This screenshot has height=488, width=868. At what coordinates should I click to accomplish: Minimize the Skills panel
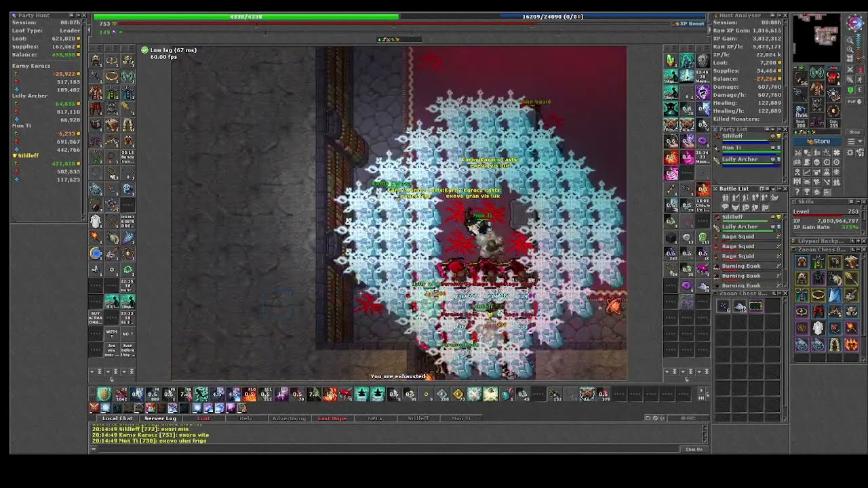click(x=859, y=202)
